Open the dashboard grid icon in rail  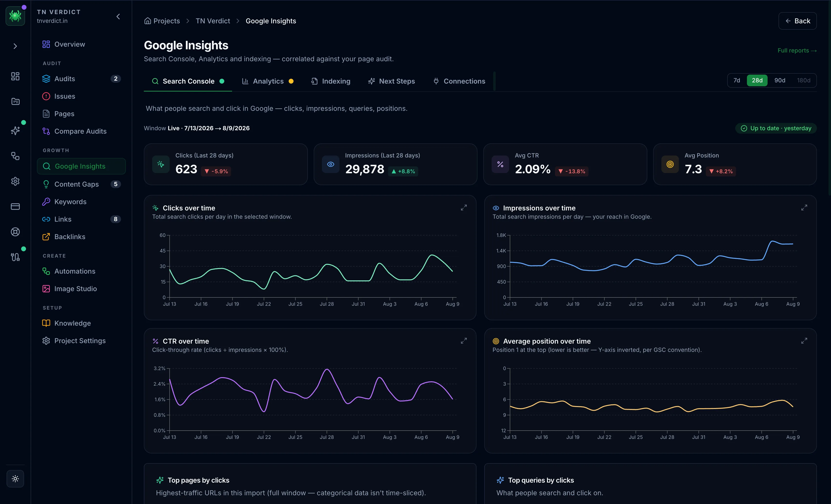15,76
